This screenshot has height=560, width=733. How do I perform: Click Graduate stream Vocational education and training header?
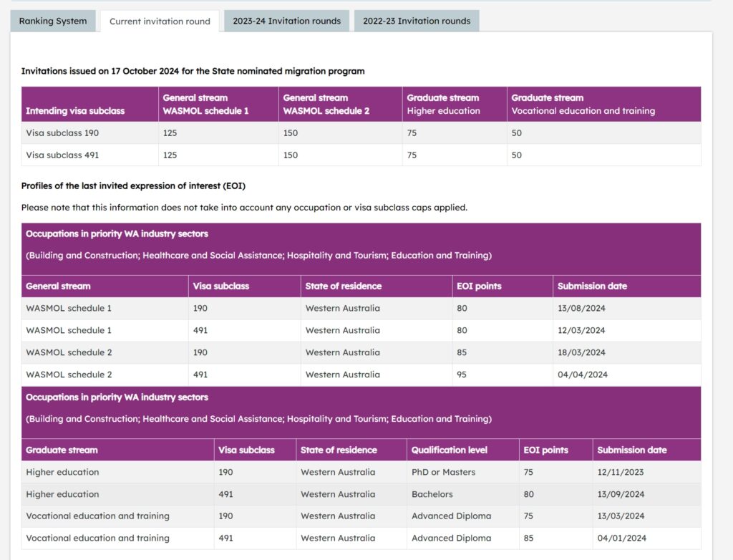583,105
